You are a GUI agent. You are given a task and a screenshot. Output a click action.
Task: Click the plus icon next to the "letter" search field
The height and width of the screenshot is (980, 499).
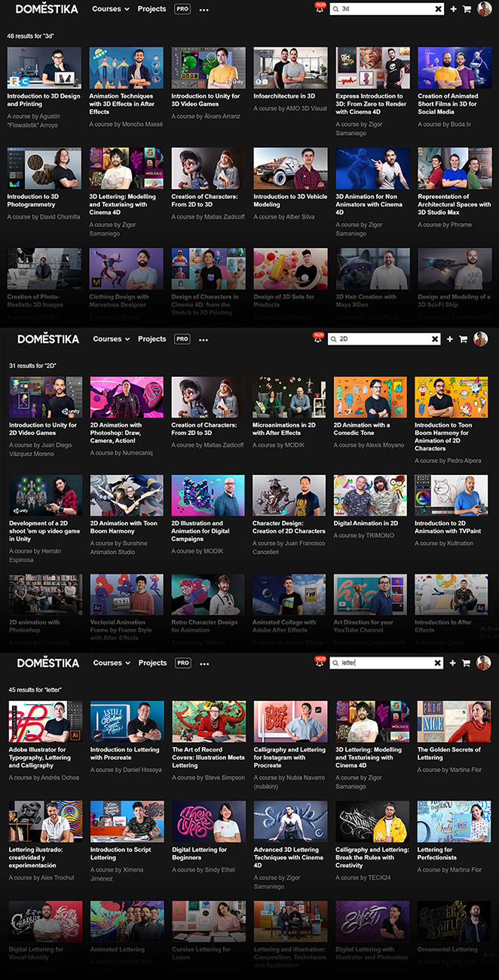(452, 663)
